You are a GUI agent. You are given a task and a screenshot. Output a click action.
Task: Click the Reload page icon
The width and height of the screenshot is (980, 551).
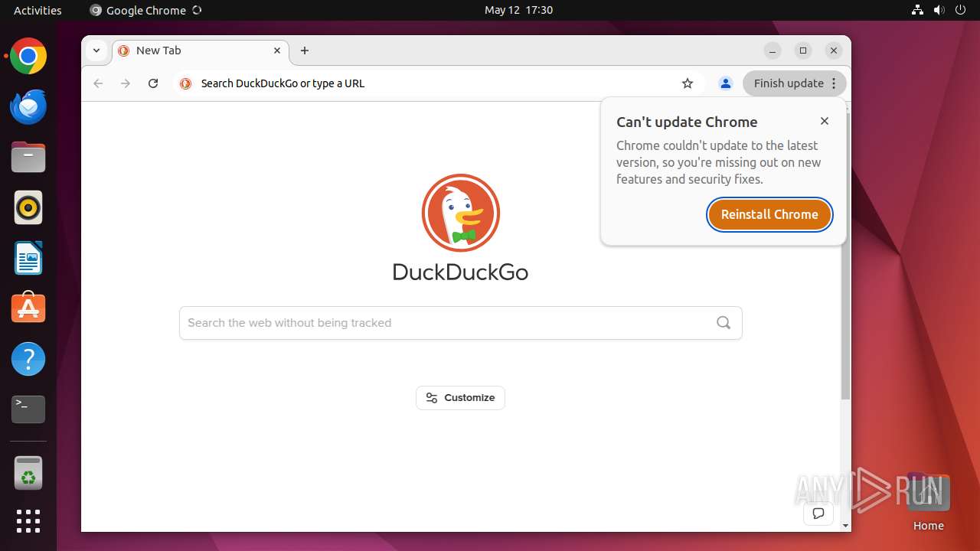pyautogui.click(x=153, y=83)
